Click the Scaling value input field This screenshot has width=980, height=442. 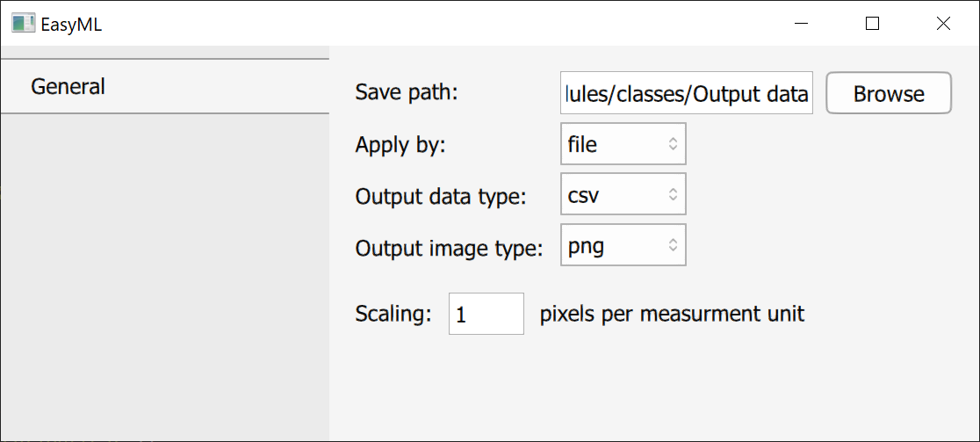[486, 315]
